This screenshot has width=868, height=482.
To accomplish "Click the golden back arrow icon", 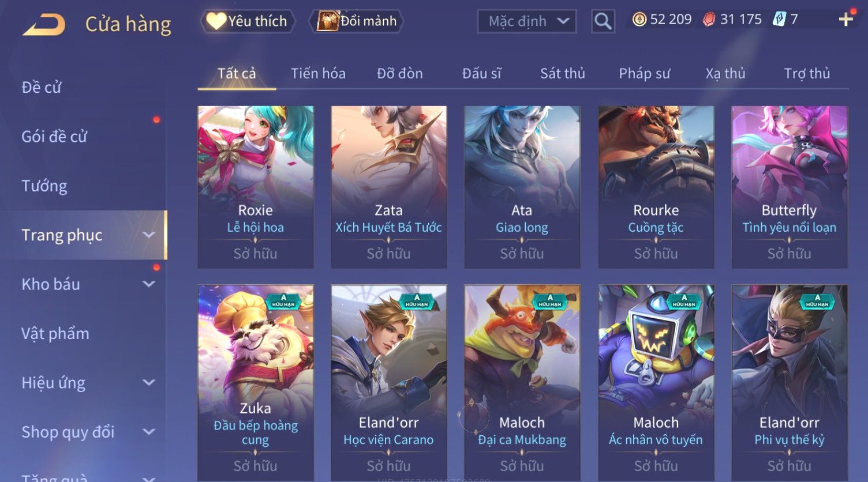I will pyautogui.click(x=44, y=25).
